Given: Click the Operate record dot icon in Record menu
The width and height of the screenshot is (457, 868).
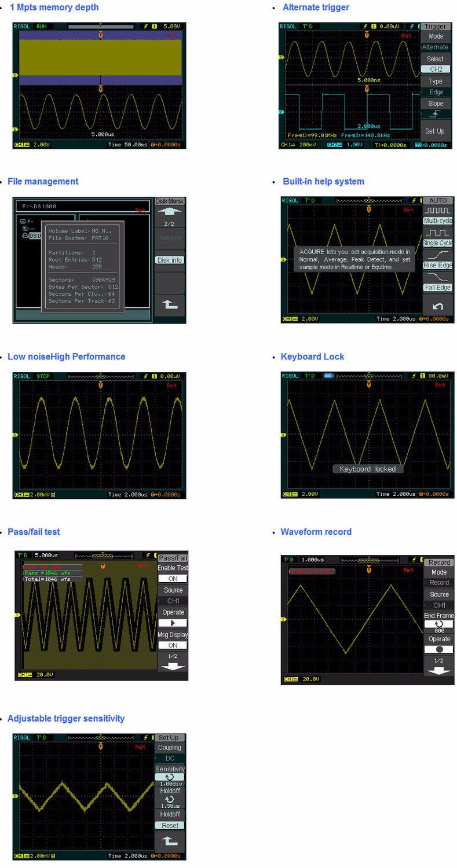Looking at the screenshot, I should [x=439, y=649].
